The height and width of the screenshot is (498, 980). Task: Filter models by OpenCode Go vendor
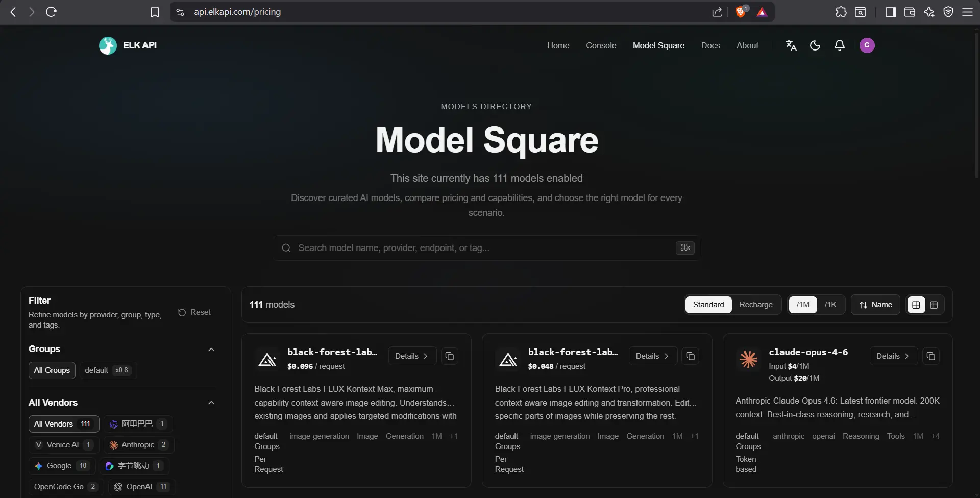coord(66,487)
